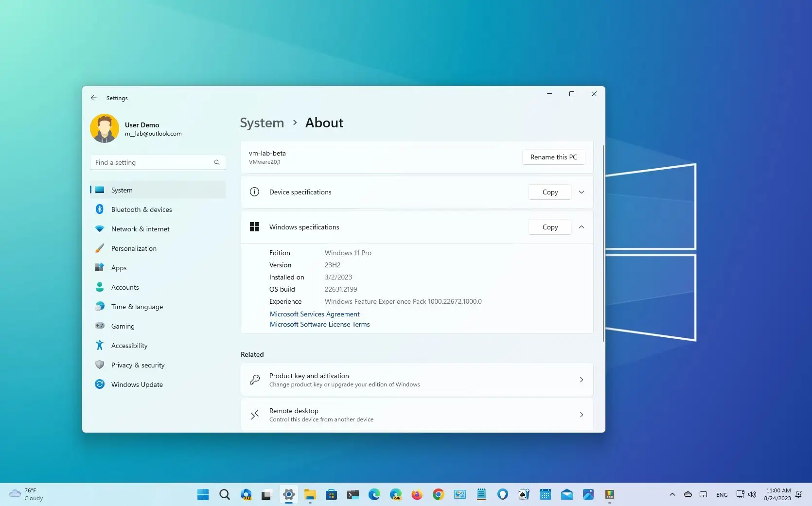Launch Microsoft Edge from the taskbar
Viewport: 812px width, 506px height.
(x=374, y=494)
